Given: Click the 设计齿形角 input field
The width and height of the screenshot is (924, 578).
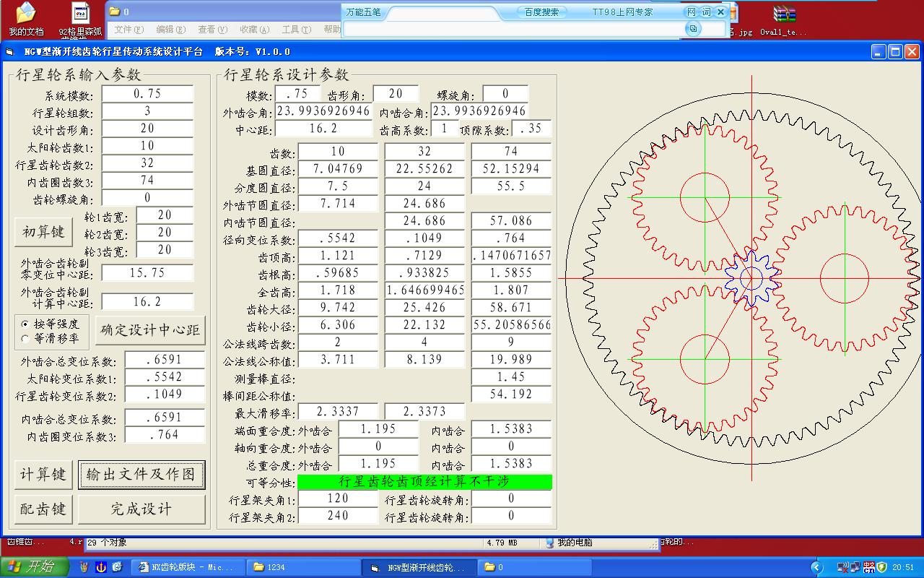Looking at the screenshot, I should (x=147, y=129).
